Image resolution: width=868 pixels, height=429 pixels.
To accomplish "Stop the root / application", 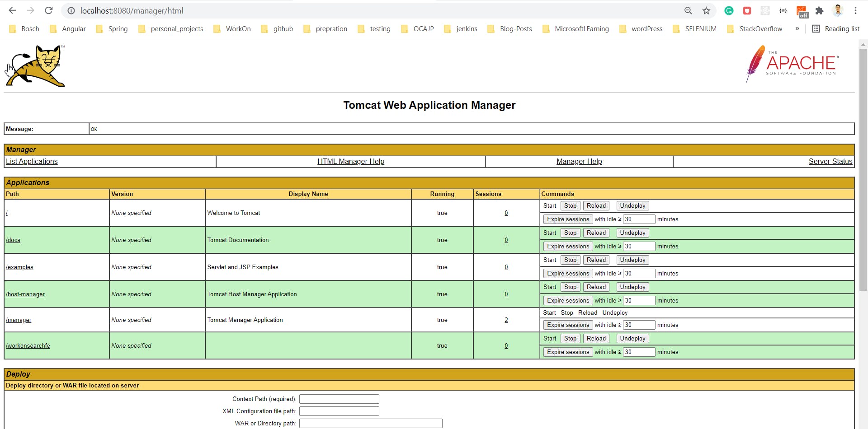I will point(570,205).
